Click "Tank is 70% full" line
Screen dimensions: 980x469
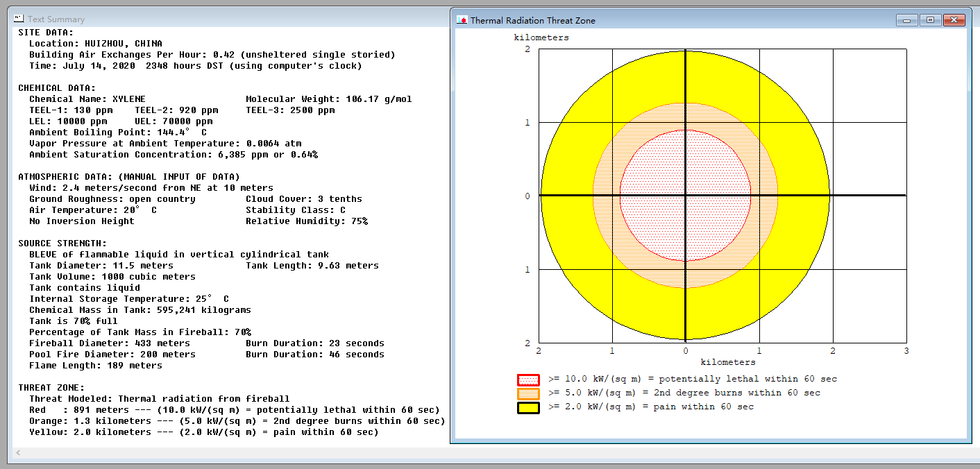(x=74, y=321)
